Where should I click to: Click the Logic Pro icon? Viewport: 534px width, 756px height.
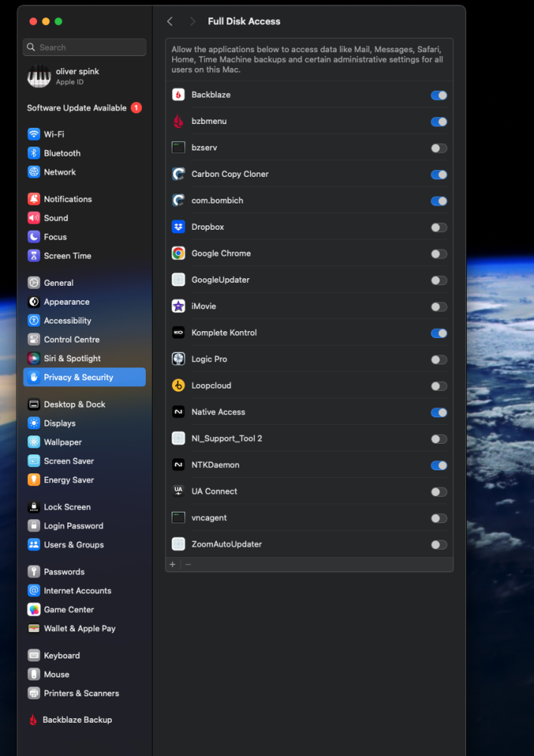(x=178, y=359)
